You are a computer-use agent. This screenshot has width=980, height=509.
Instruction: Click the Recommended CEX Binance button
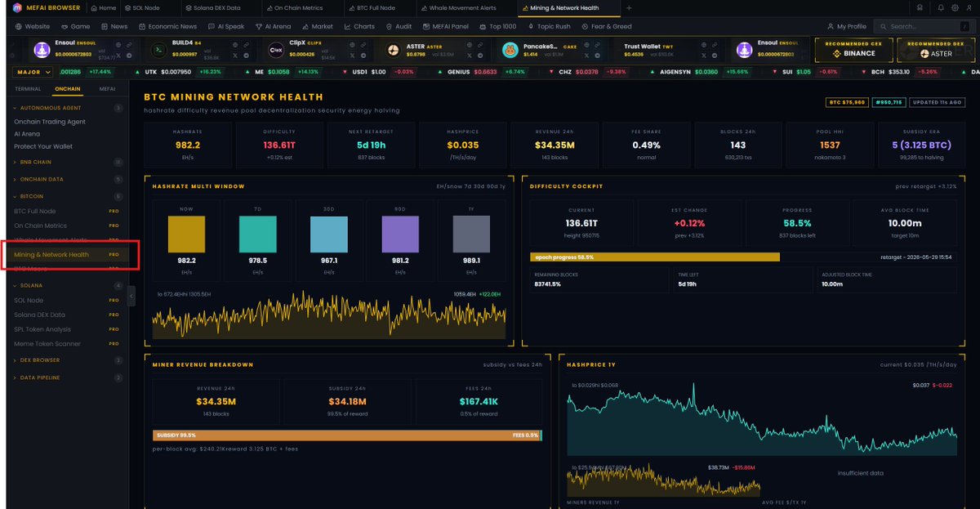coord(853,49)
